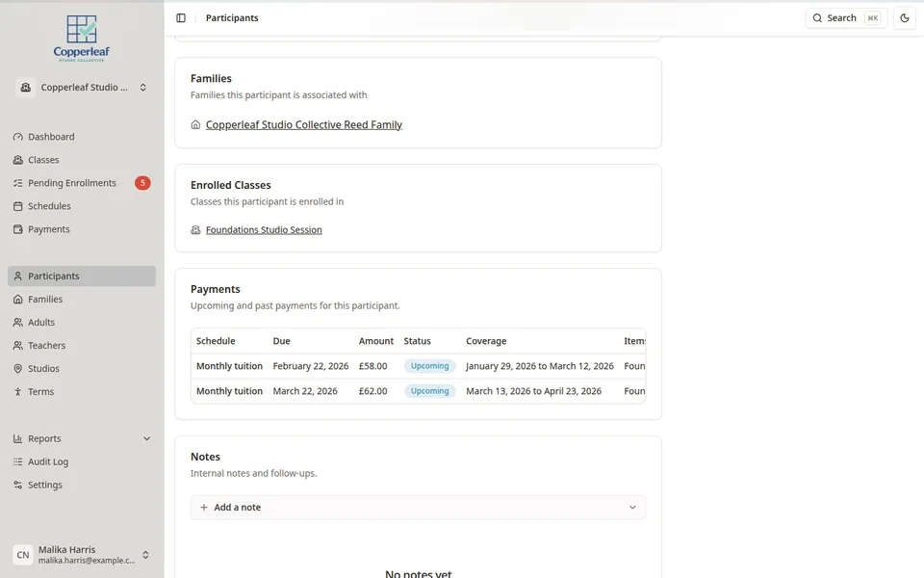Toggle dark mode with the moon icon

[x=903, y=17]
